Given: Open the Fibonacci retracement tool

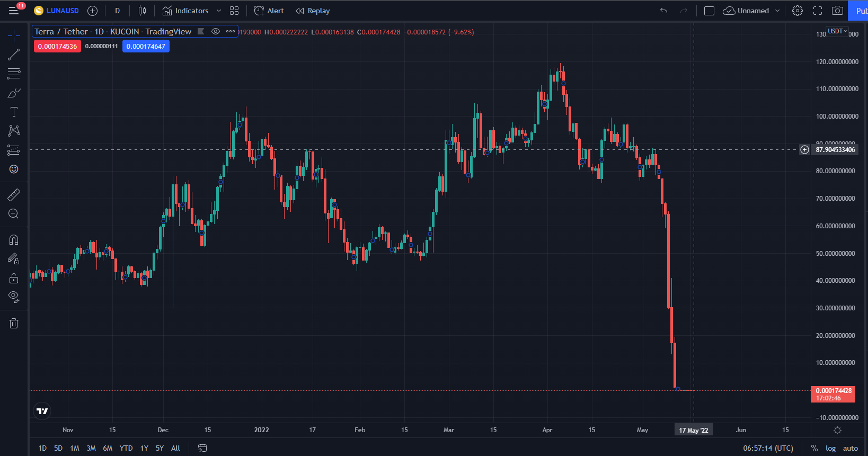Looking at the screenshot, I should [14, 74].
